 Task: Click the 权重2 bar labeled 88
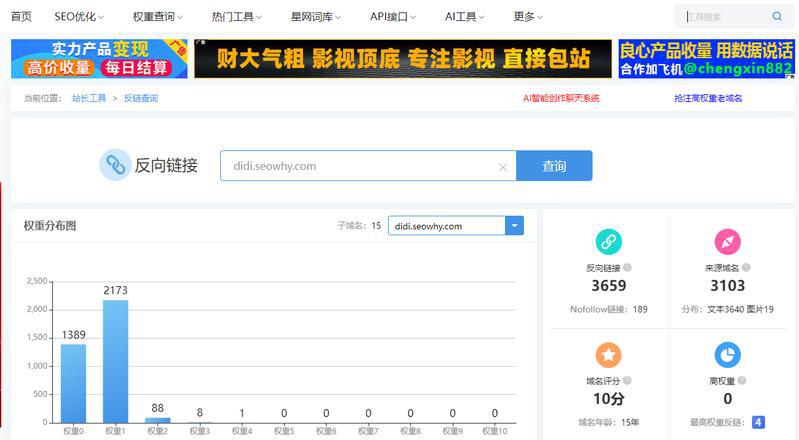coord(157,420)
